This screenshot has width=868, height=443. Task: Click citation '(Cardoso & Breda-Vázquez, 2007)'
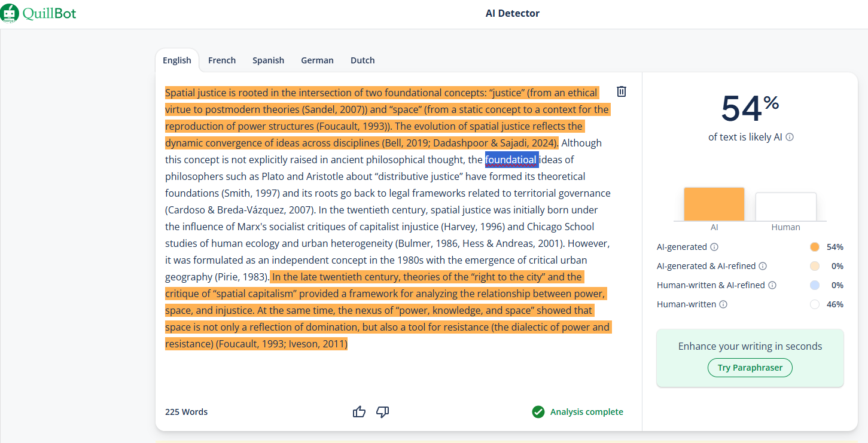pyautogui.click(x=239, y=210)
